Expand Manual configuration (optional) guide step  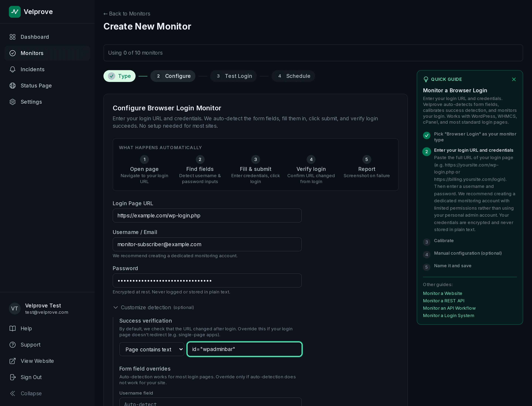(x=468, y=253)
